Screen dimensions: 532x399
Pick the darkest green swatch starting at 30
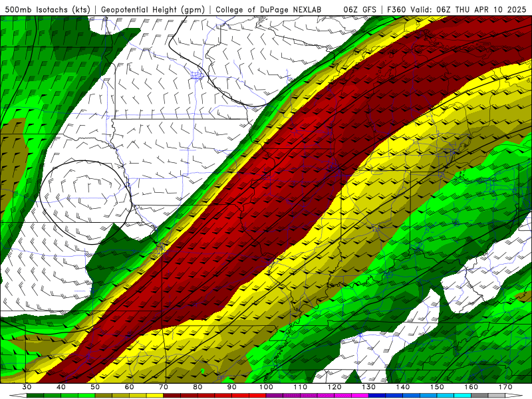tap(35, 396)
